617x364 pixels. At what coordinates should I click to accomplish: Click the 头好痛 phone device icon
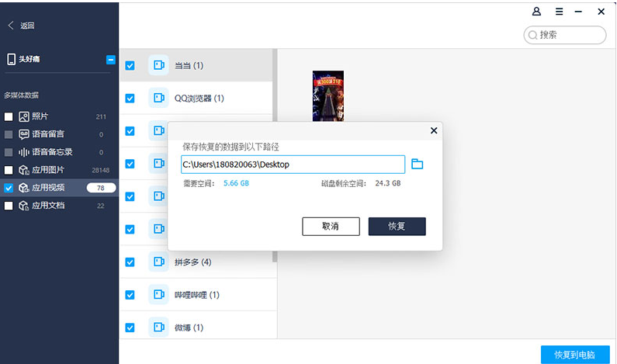point(11,59)
